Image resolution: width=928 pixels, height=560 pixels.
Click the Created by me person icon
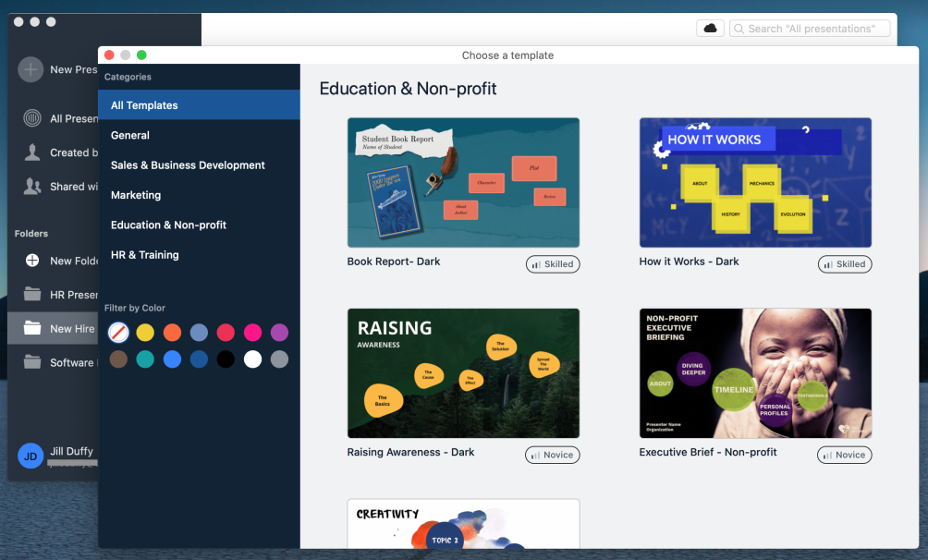(32, 152)
